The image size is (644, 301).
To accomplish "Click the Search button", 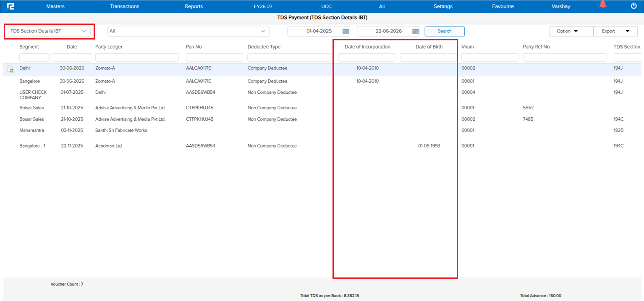I will [x=445, y=31].
